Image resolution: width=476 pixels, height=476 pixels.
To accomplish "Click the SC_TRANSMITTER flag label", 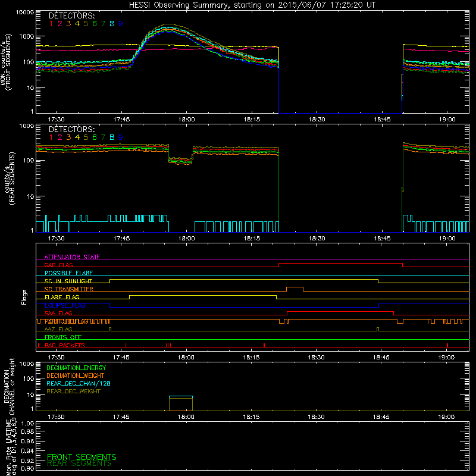I will [69, 289].
